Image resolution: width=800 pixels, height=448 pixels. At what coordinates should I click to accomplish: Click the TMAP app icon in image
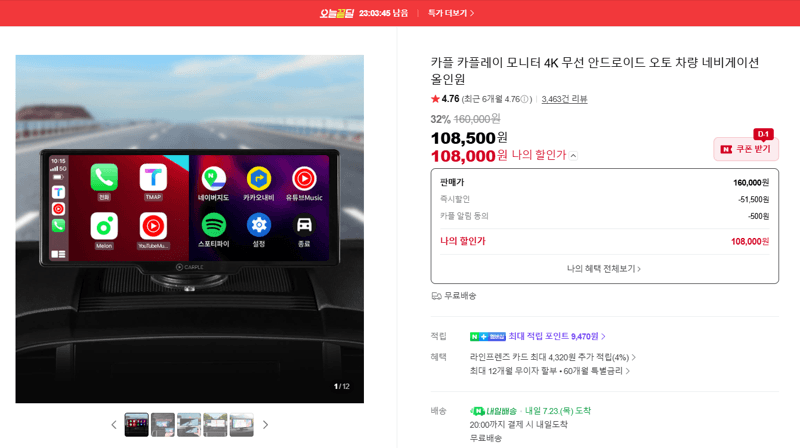pos(153,178)
